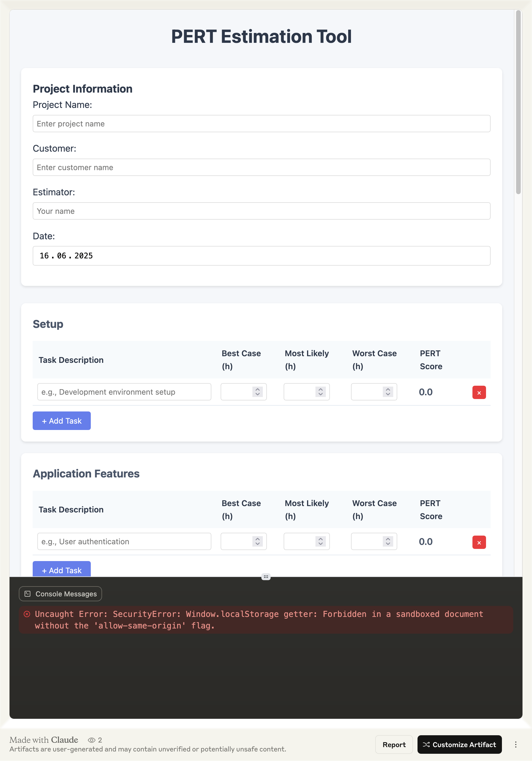Screen dimensions: 532x761
Task: Click the console error icon
Action: (27, 614)
